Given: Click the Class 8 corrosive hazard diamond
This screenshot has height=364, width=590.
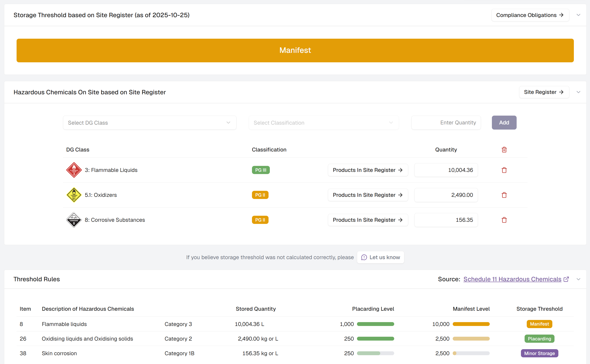Looking at the screenshot, I should (x=74, y=220).
